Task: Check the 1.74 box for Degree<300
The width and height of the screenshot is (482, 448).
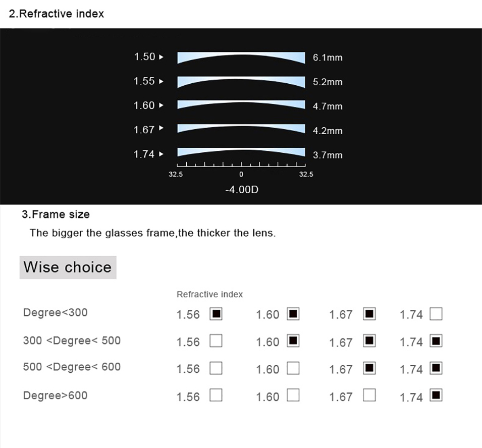Action: pyautogui.click(x=436, y=314)
